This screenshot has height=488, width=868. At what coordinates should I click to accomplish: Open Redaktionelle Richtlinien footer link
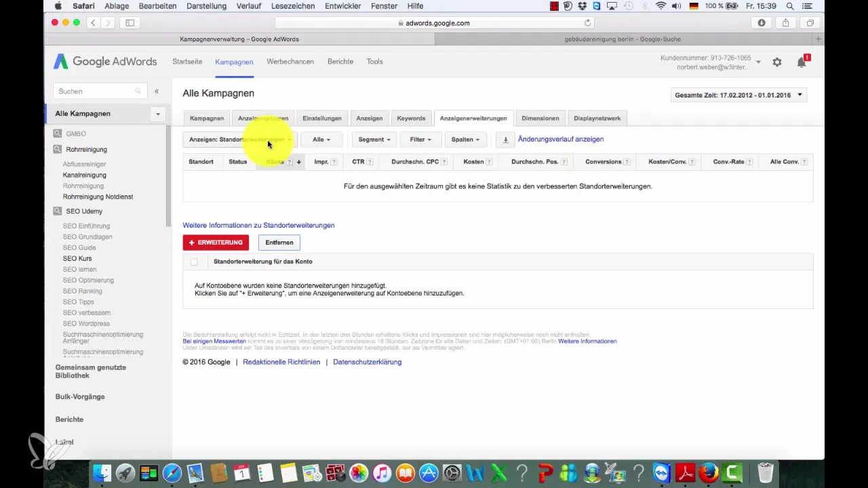coord(281,363)
